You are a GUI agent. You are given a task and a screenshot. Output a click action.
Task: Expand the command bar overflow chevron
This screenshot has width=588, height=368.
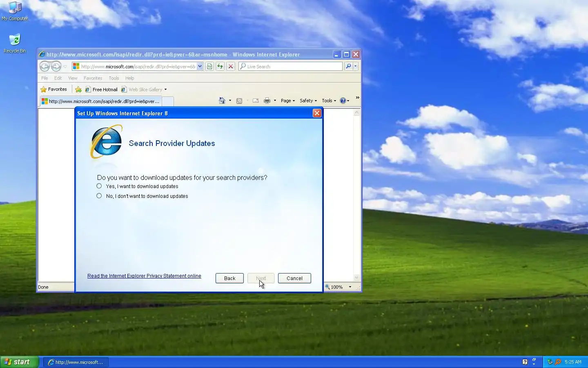pyautogui.click(x=357, y=98)
